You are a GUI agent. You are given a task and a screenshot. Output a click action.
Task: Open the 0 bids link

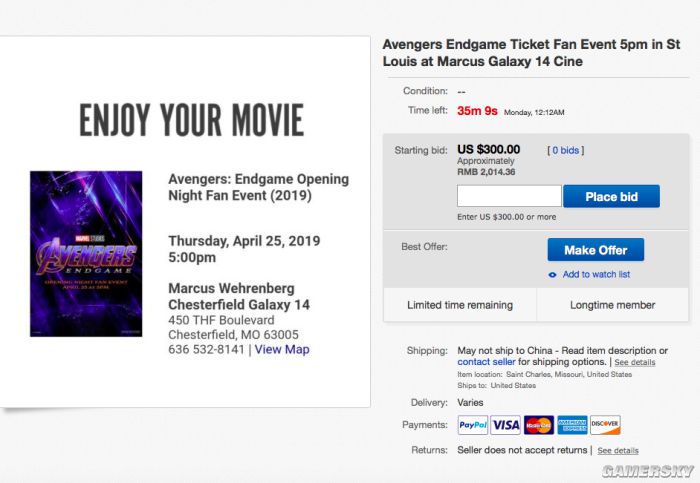566,151
